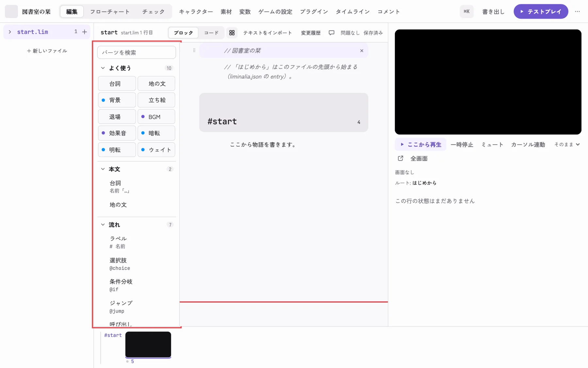The image size is (588, 368).
Task: Close the 図書室の栞 comment block with X
Action: [x=362, y=51]
